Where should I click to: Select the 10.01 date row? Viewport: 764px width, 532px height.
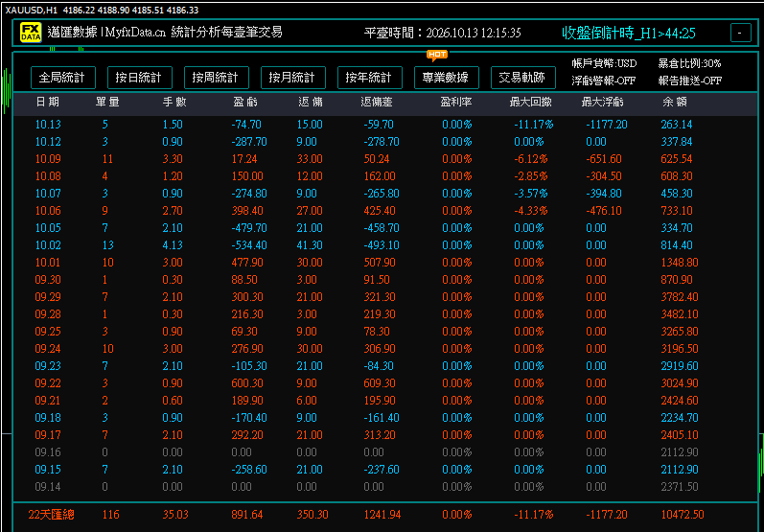click(385, 263)
